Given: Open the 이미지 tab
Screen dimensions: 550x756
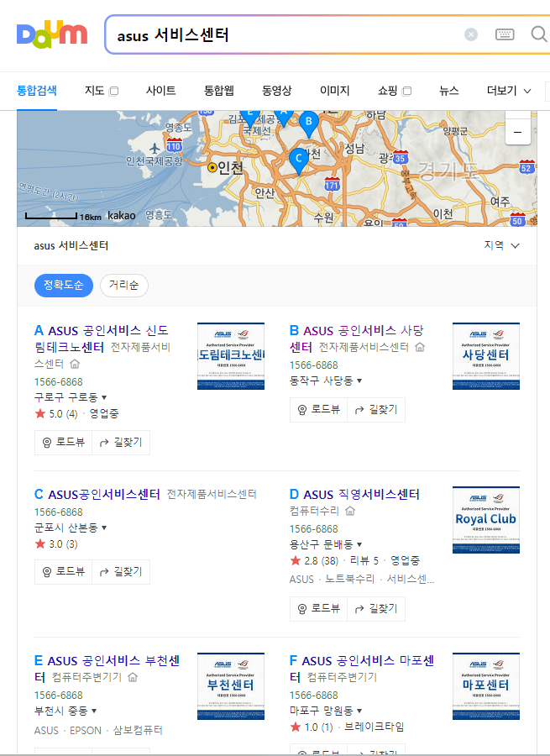Looking at the screenshot, I should coord(334,91).
